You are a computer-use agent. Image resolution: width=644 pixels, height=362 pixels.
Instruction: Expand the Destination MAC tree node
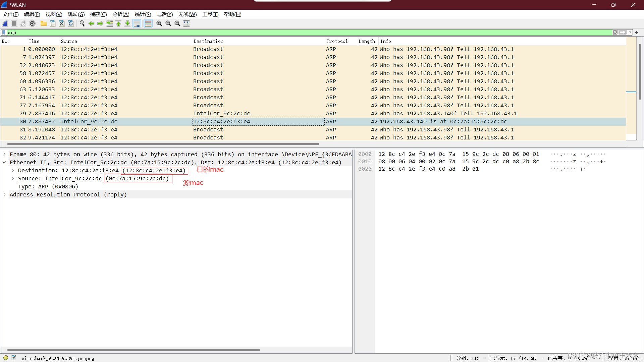pos(13,170)
